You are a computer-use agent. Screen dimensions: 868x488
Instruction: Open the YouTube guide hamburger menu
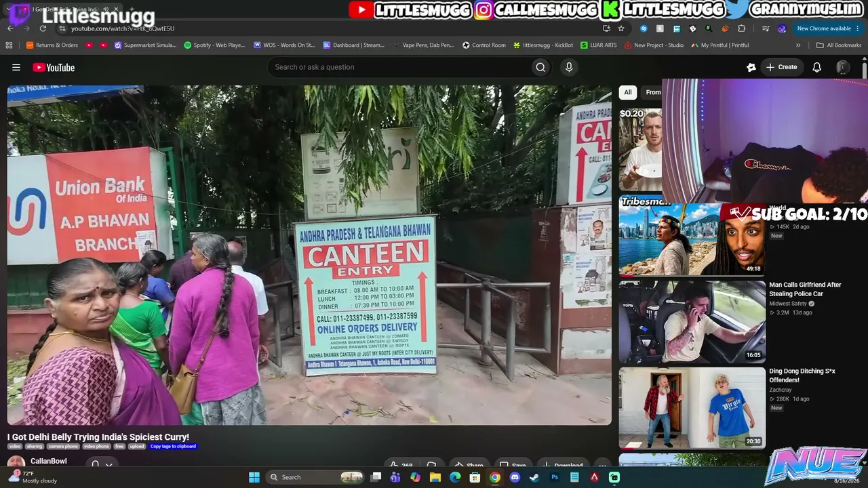click(x=16, y=67)
